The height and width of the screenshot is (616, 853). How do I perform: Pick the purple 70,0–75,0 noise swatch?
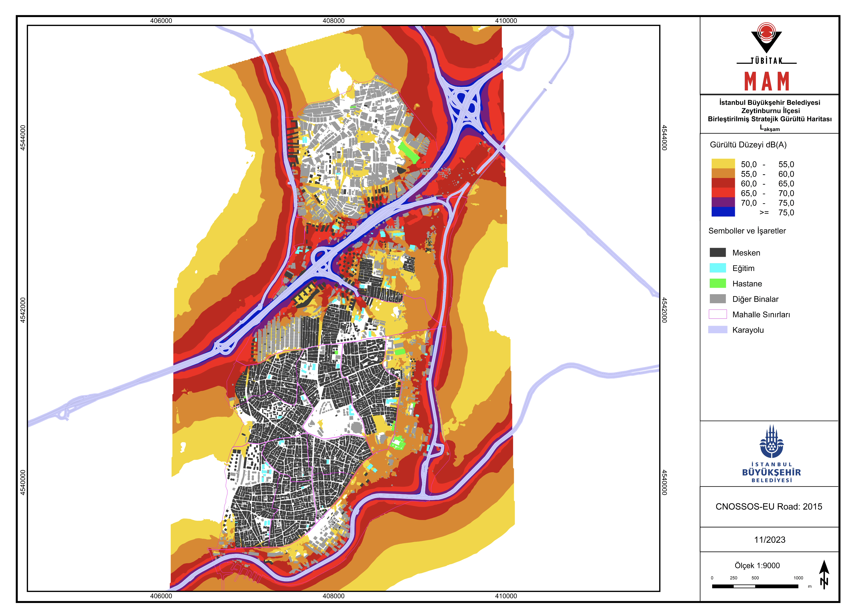(x=723, y=202)
